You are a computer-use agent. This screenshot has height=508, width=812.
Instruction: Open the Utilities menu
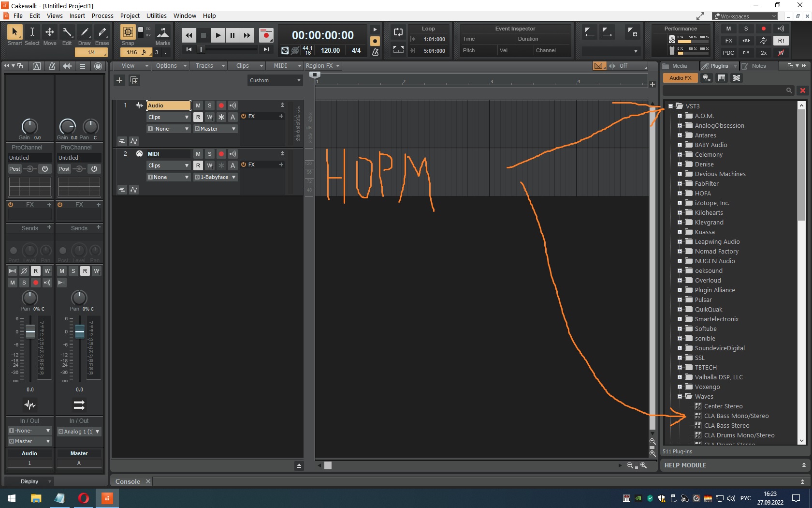pyautogui.click(x=157, y=15)
